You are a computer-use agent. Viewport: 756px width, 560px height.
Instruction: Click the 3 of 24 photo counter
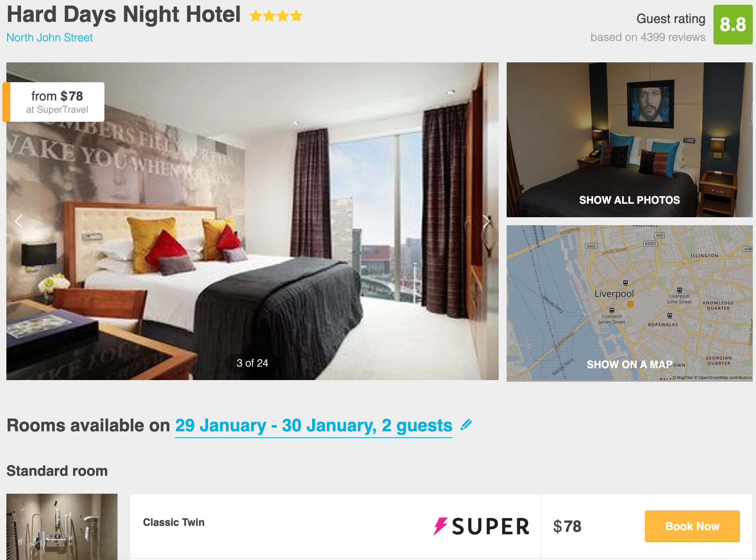(252, 363)
